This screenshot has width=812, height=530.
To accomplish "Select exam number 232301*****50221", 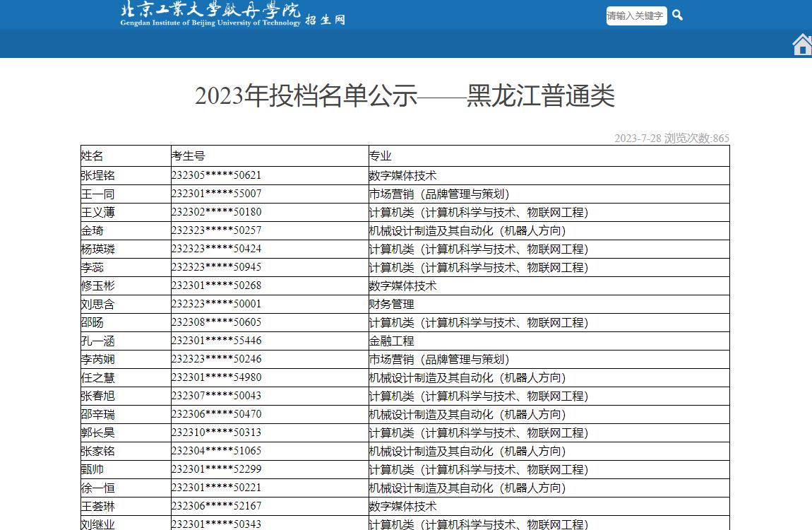I will pos(217,488).
